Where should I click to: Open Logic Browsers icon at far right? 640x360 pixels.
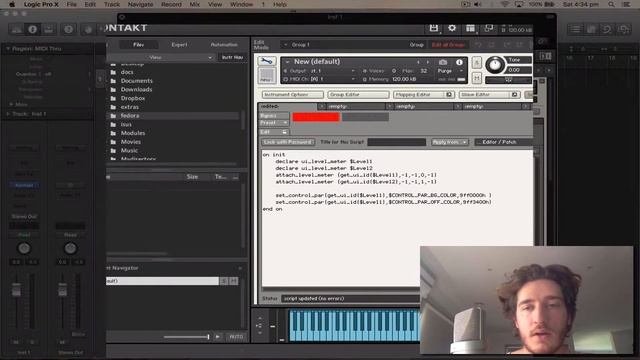tap(623, 29)
